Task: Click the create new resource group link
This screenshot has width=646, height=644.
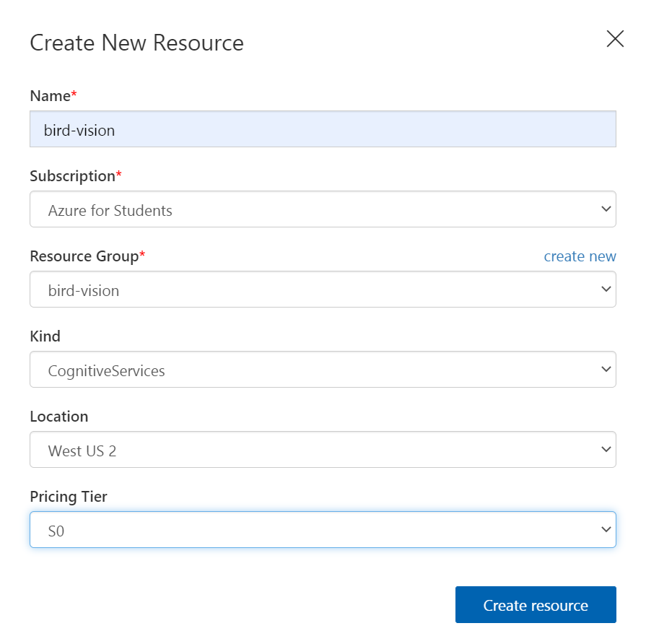Action: (x=580, y=256)
